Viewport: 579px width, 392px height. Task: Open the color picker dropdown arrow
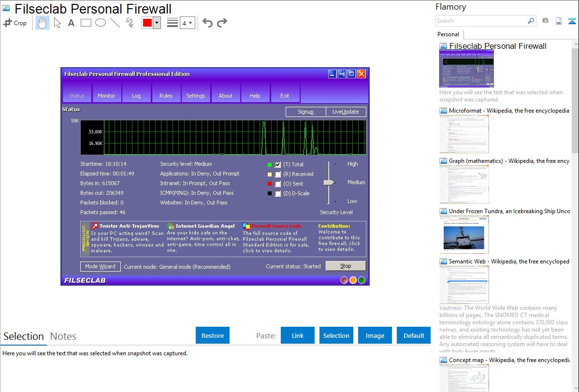click(157, 23)
